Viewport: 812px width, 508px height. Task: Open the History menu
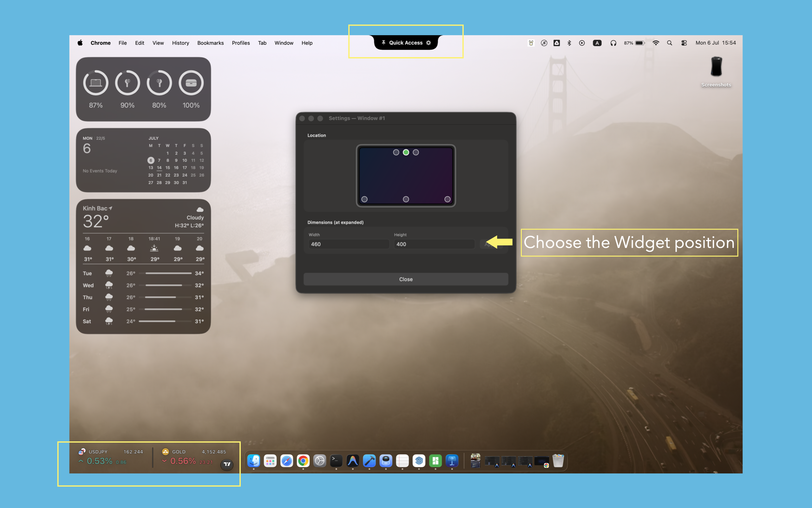180,43
